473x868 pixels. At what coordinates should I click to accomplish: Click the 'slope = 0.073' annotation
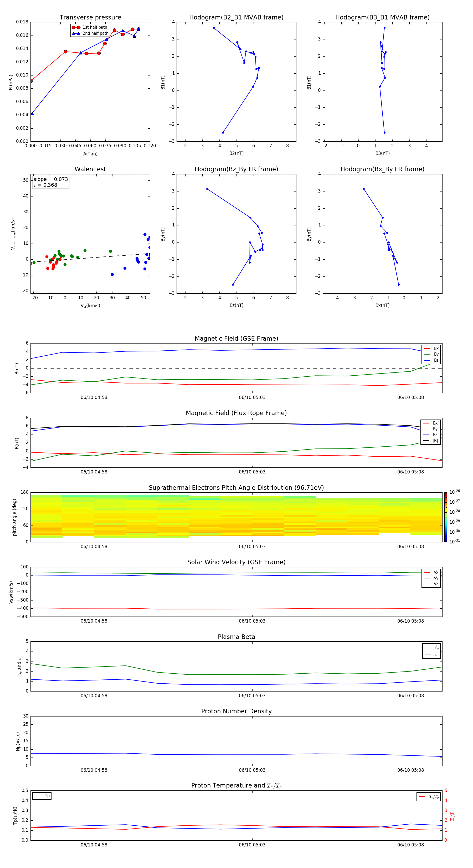point(51,179)
